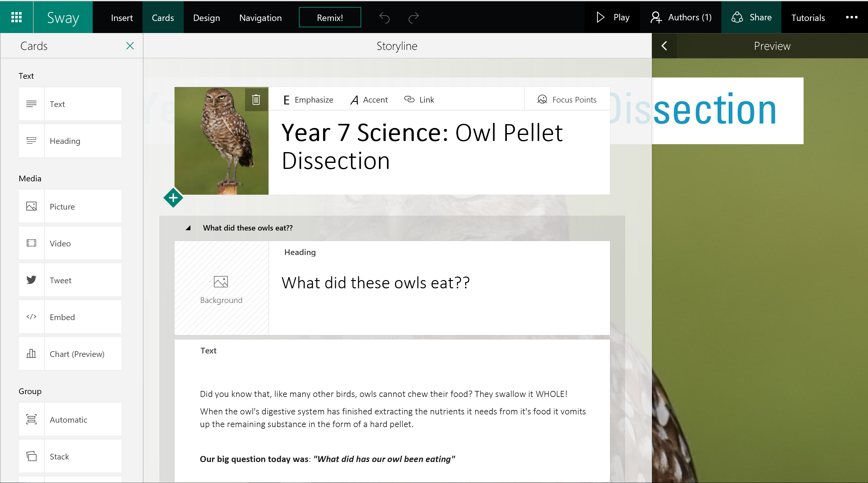Add an Embed card
This screenshot has width=868, height=483.
[x=70, y=317]
